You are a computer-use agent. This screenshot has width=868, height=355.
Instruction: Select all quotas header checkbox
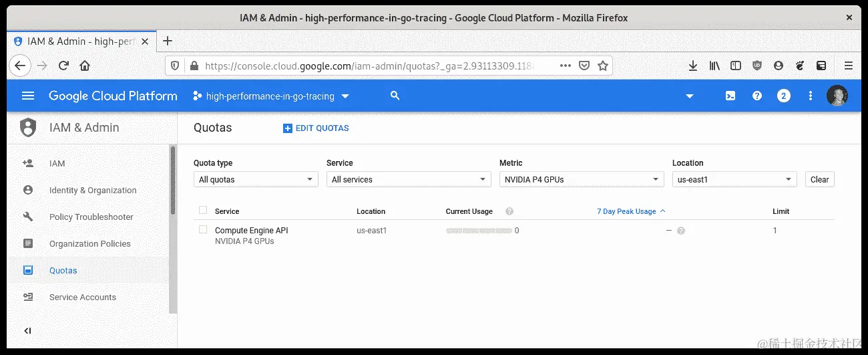(203, 211)
